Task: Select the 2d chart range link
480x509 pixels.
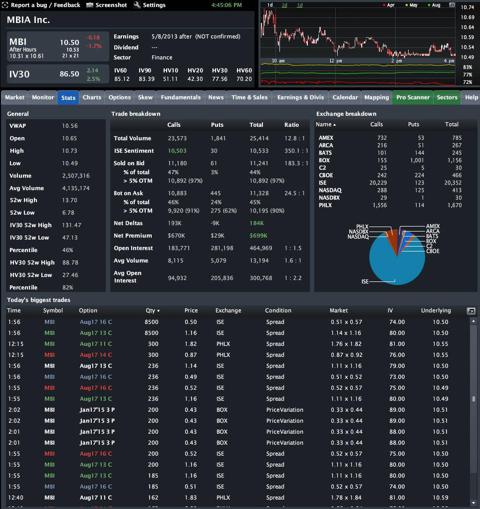Action: 284,5
